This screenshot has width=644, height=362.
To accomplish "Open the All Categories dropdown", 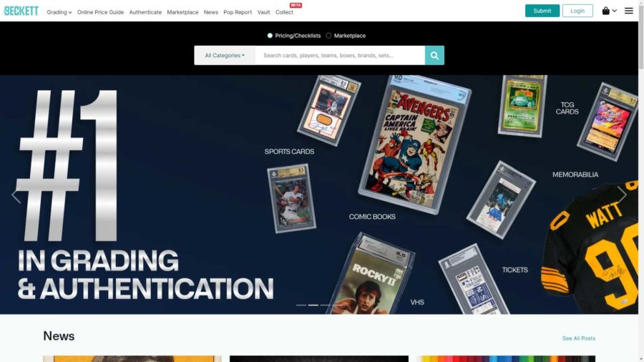I will coord(225,55).
